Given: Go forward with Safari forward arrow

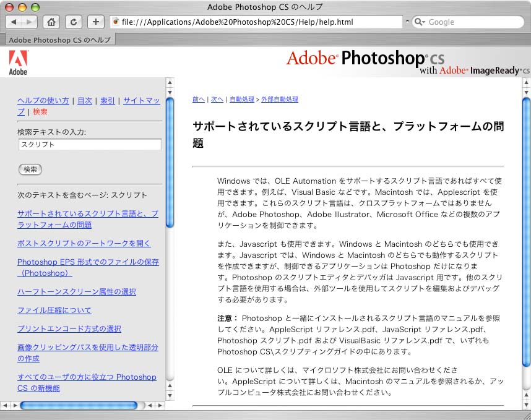Looking at the screenshot, I should tap(29, 22).
